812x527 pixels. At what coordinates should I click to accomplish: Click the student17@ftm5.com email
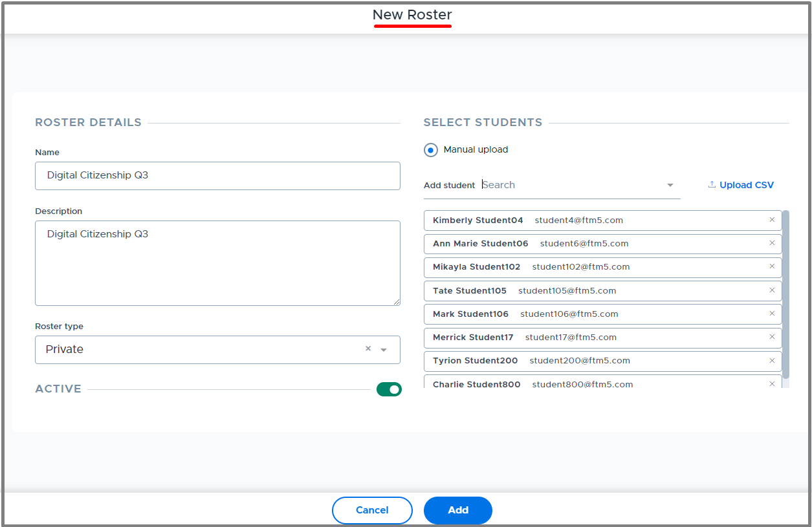coord(571,338)
